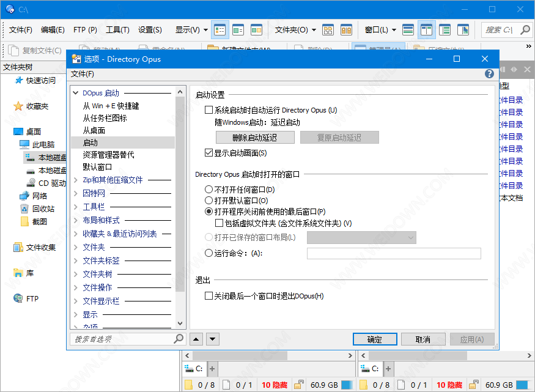Screen dimensions: 535x392
Task: Open 文件(F) menu in main window
Action: 20,30
